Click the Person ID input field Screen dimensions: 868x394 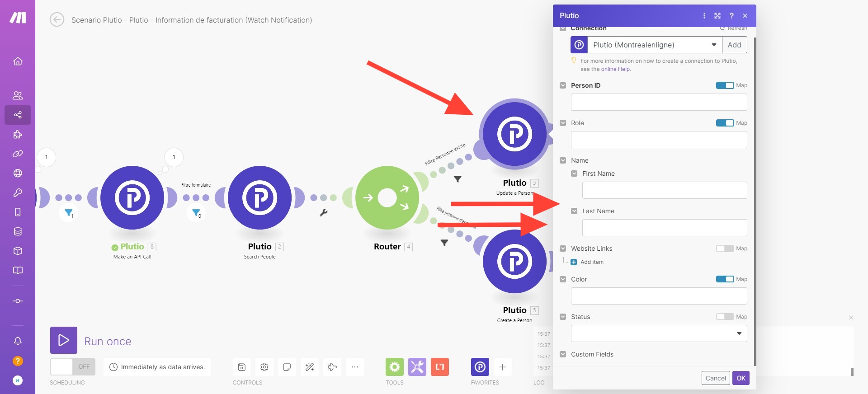click(x=659, y=102)
